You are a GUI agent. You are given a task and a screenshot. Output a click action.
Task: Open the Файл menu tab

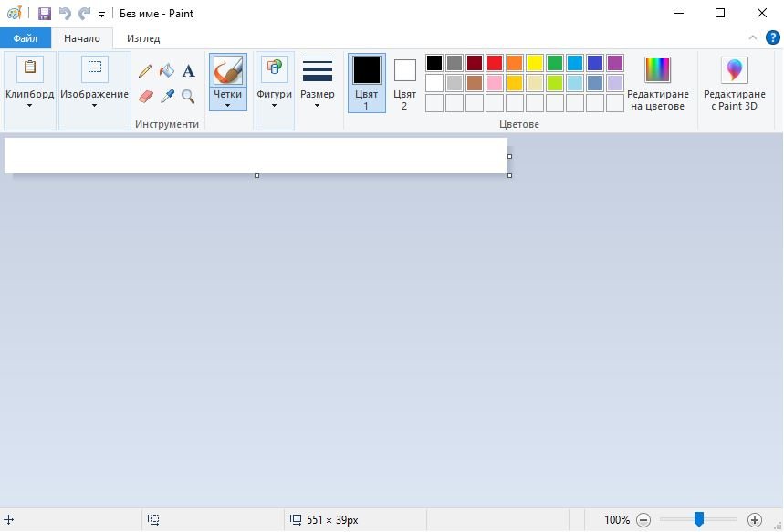(x=26, y=38)
